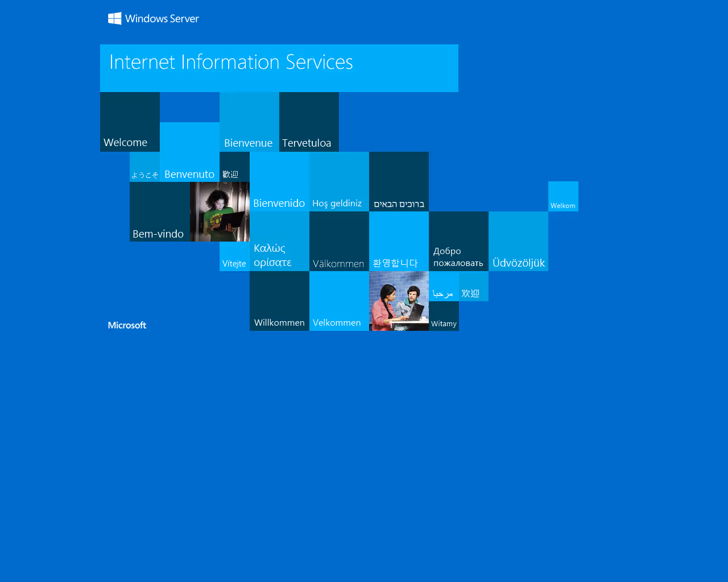Click the Vítejte tile
The image size is (728, 582).
234,256
